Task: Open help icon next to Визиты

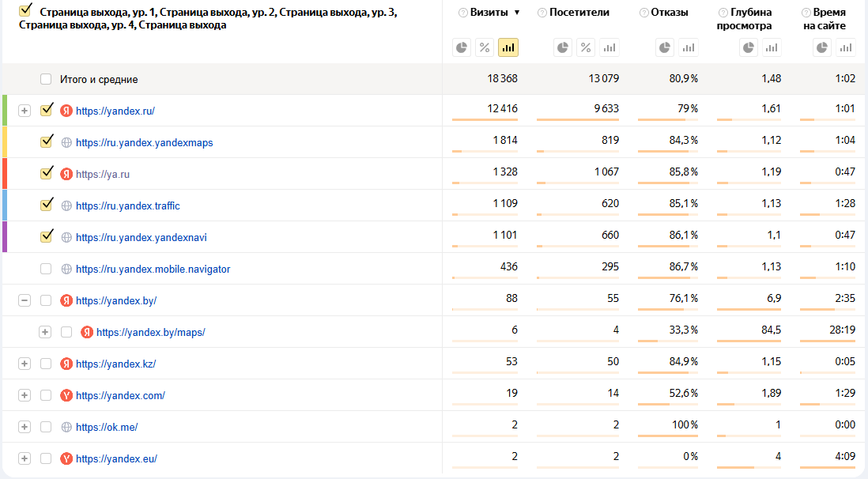Action: point(463,13)
